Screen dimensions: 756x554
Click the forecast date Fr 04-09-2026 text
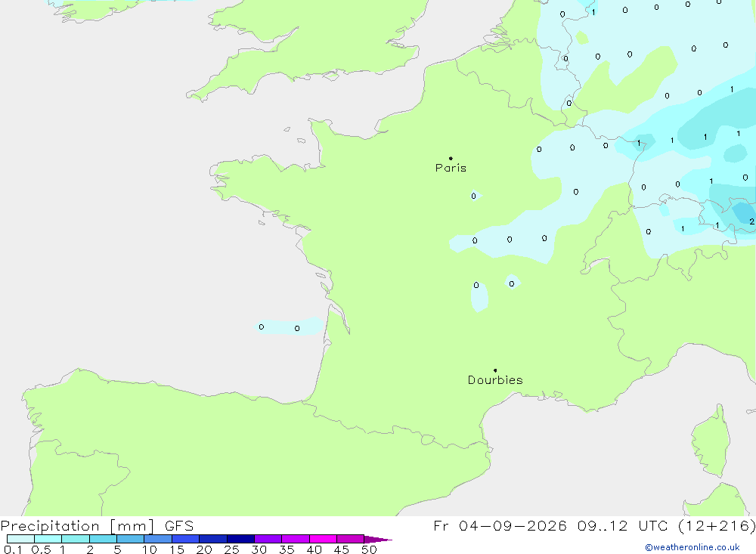pyautogui.click(x=500, y=525)
